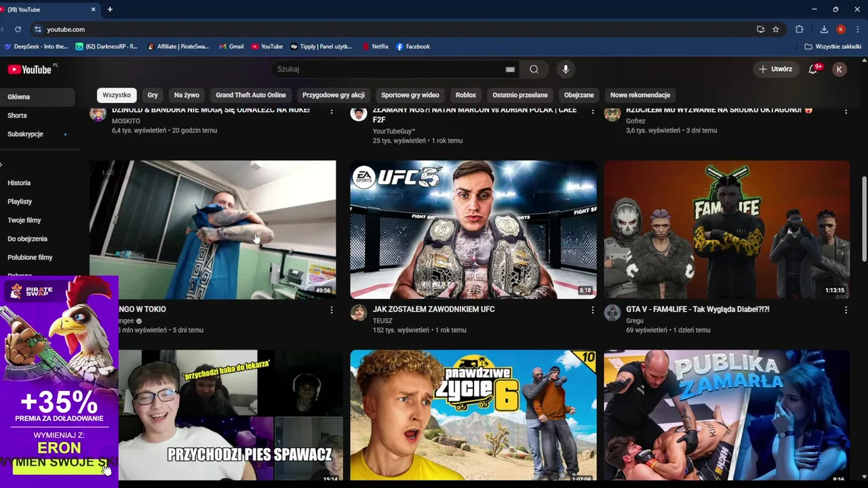Open Netflix bookmark
Screen dimensions: 868x488
[375, 47]
